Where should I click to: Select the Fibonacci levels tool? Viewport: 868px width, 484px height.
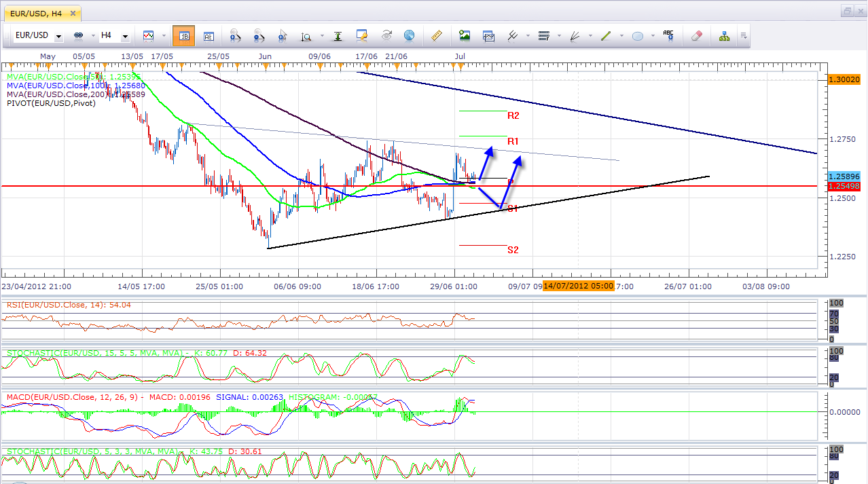point(543,35)
